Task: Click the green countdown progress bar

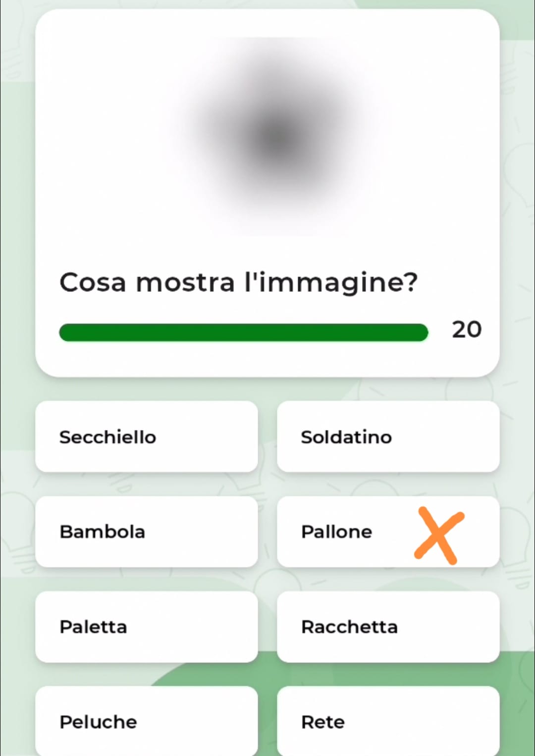Action: click(243, 332)
